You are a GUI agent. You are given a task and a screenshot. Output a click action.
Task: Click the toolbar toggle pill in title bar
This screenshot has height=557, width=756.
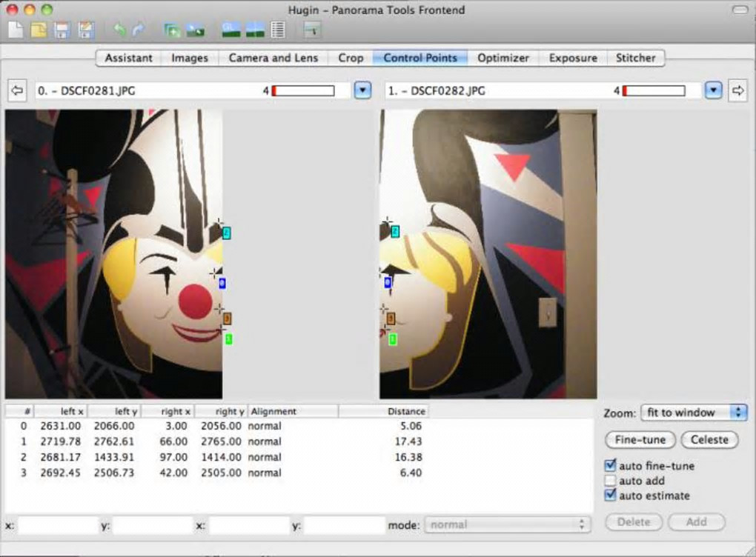740,10
